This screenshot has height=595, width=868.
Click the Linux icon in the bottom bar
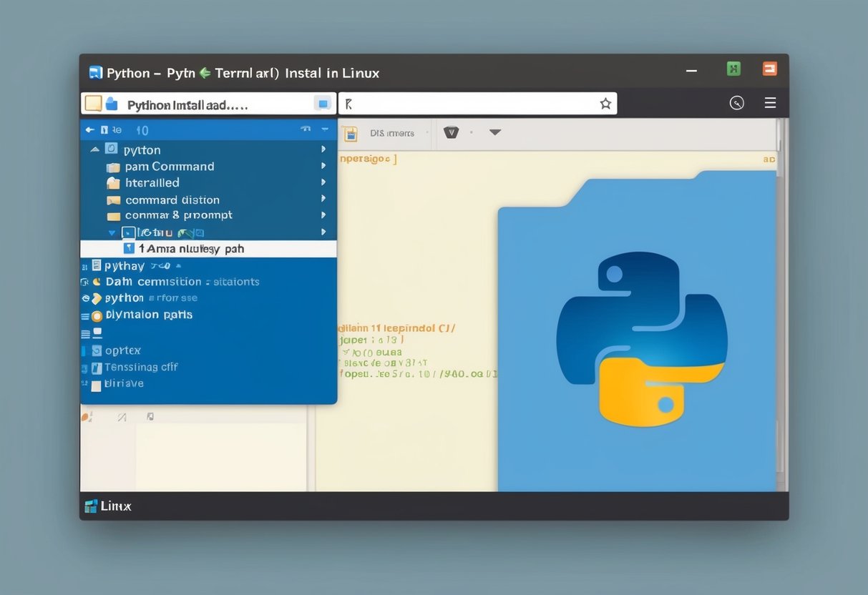(x=91, y=506)
